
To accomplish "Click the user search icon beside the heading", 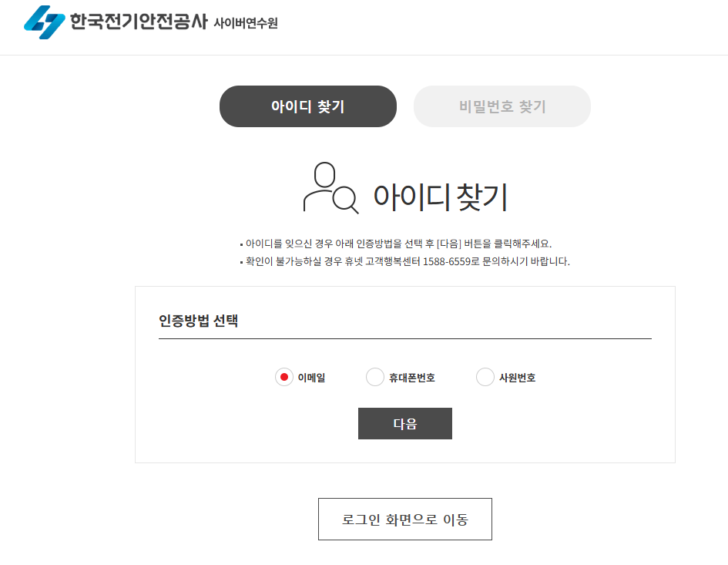I will click(330, 188).
